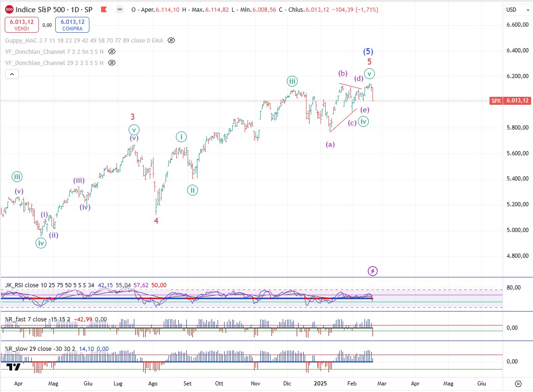
Task: Select the purple (a) wave label
Action: (330, 145)
